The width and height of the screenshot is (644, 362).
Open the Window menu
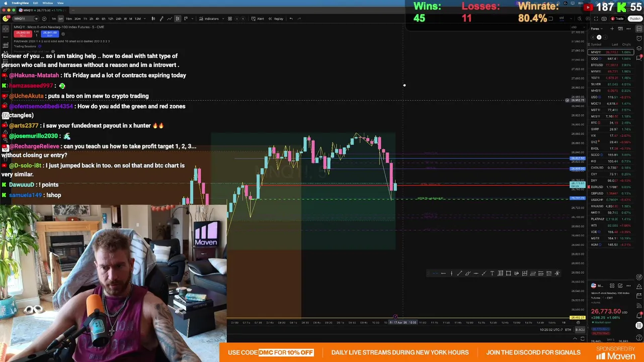[48, 3]
